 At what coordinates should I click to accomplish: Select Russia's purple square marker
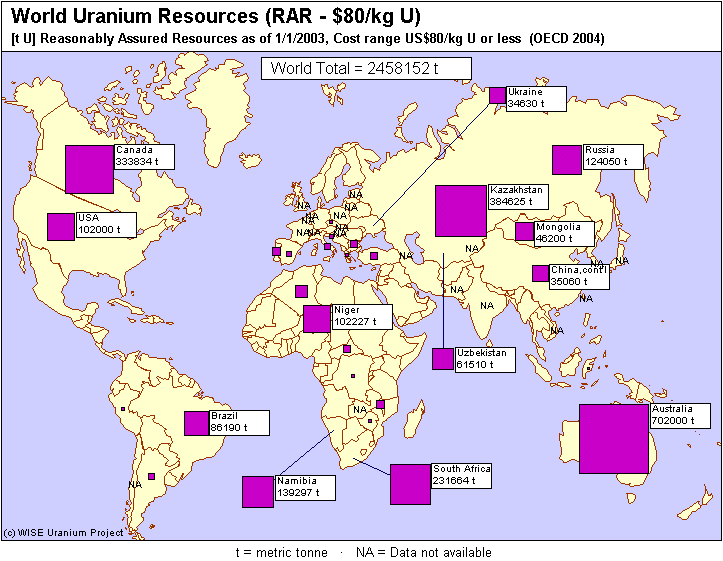(x=567, y=160)
